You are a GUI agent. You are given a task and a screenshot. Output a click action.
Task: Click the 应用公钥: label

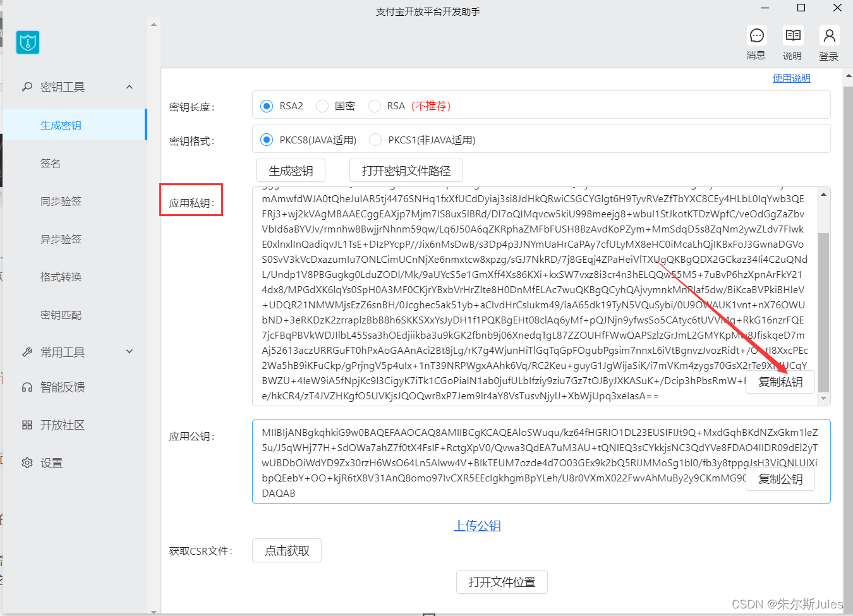[x=191, y=436]
